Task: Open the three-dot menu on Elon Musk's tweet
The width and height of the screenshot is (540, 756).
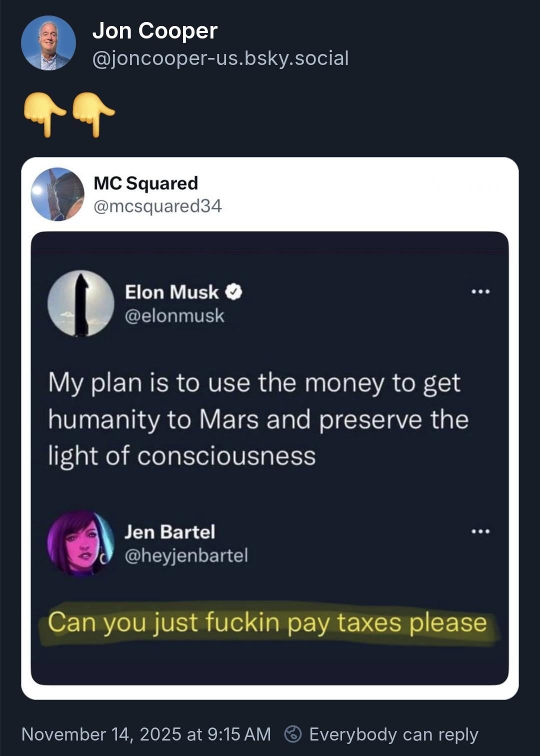Action: 480,291
